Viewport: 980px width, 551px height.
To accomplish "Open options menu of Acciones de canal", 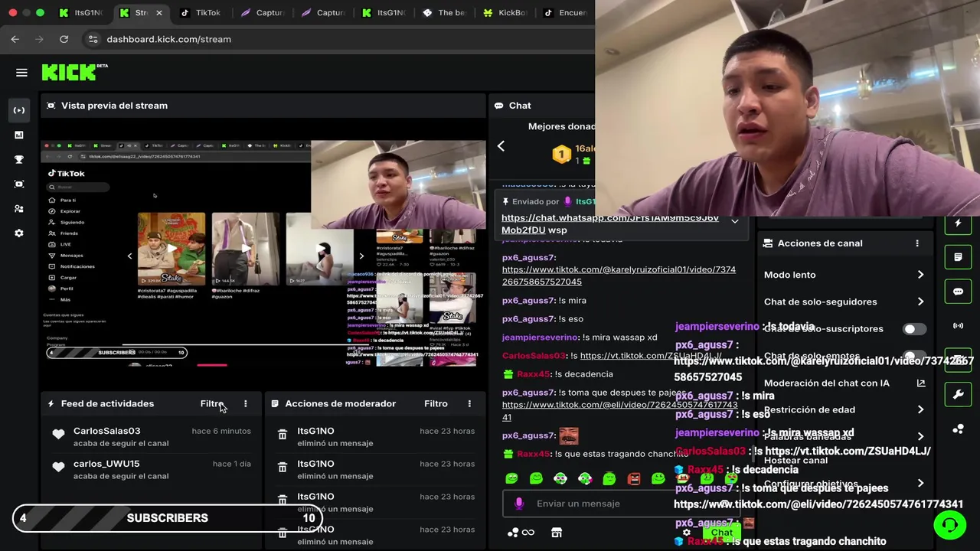I will tap(917, 243).
